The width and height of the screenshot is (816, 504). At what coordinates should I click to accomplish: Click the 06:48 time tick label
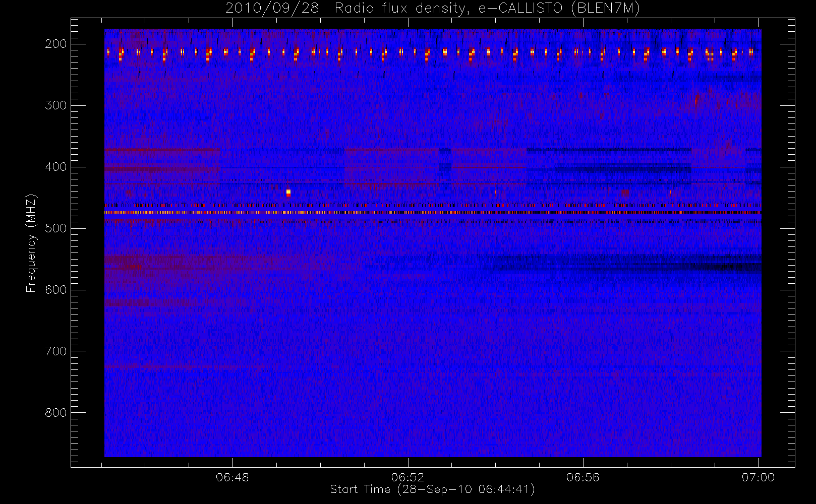click(x=232, y=477)
